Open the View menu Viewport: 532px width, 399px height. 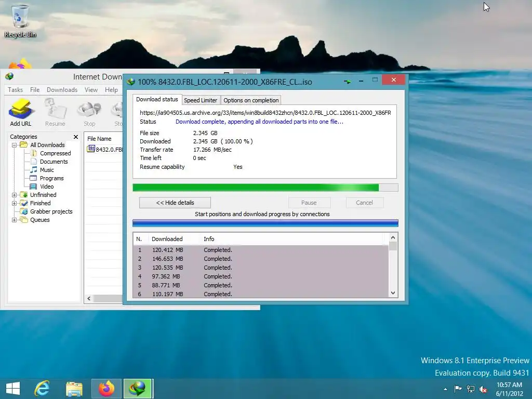point(91,89)
